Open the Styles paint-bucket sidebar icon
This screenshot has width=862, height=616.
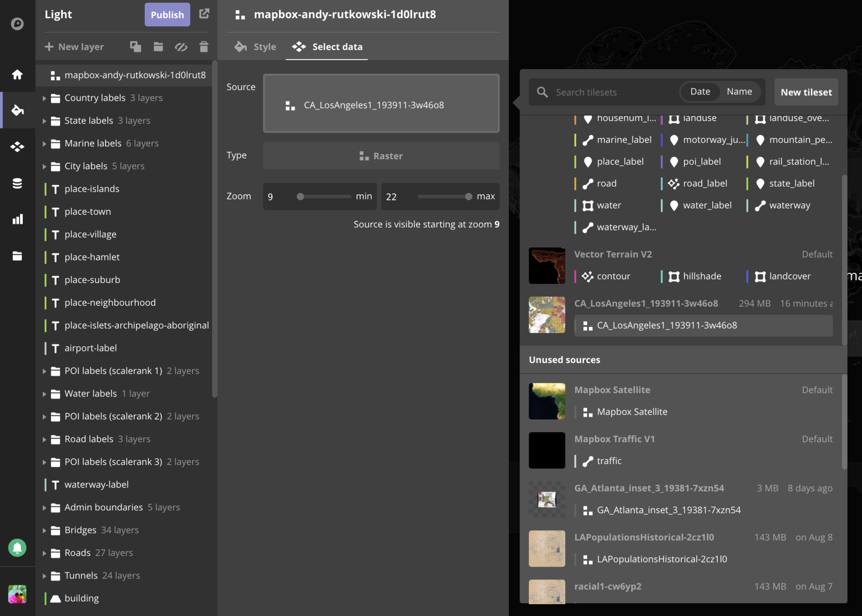(17, 110)
